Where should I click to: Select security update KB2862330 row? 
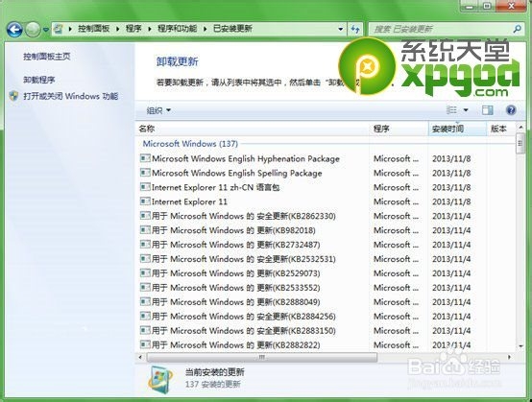pos(325,216)
